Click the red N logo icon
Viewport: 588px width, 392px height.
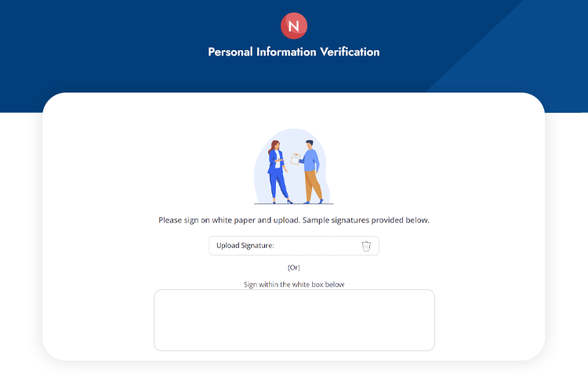click(x=294, y=26)
